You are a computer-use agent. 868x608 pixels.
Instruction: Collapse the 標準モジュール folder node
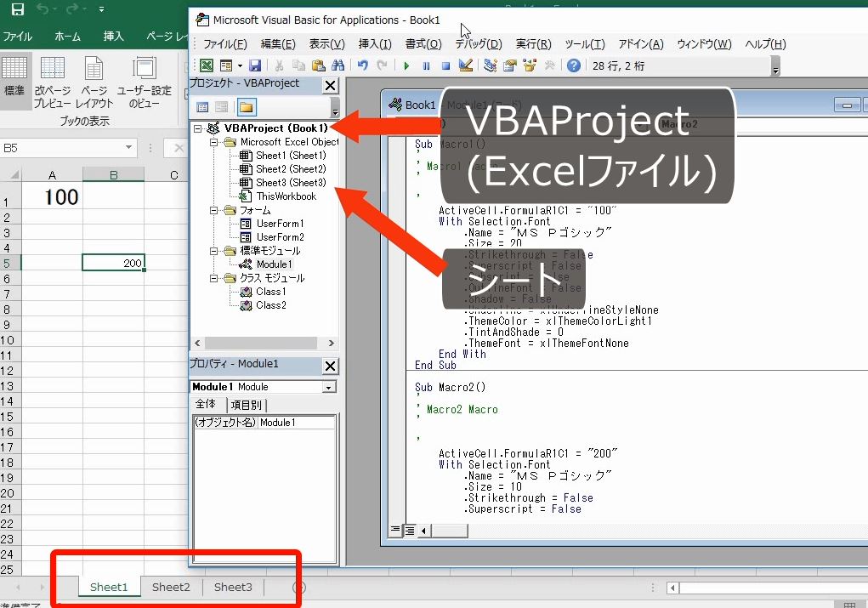(x=214, y=251)
